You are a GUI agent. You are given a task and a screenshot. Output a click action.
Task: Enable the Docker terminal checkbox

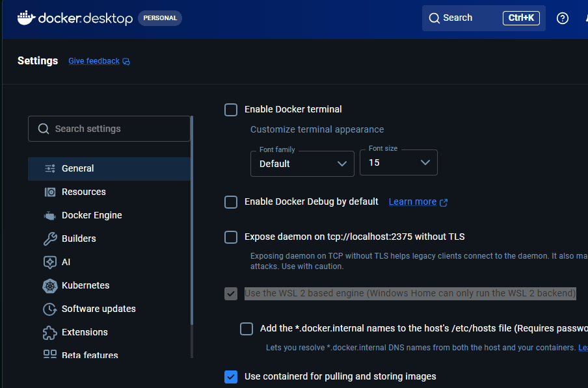[x=231, y=109]
